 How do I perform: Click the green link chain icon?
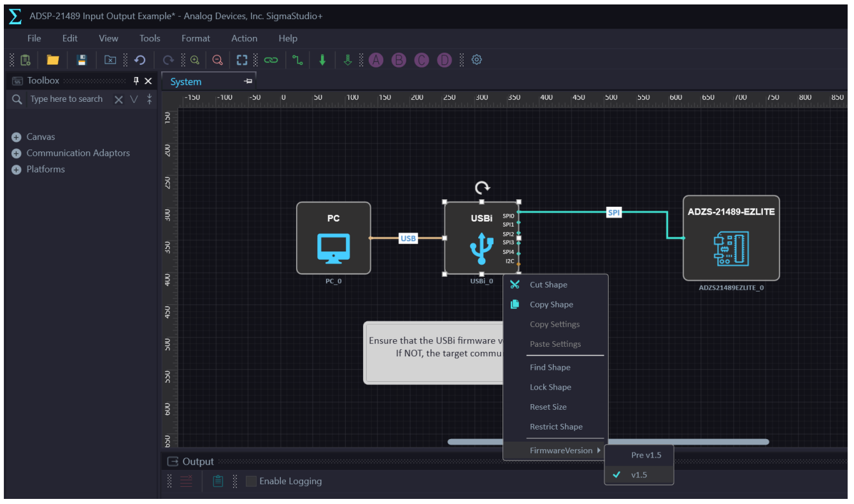coord(271,60)
